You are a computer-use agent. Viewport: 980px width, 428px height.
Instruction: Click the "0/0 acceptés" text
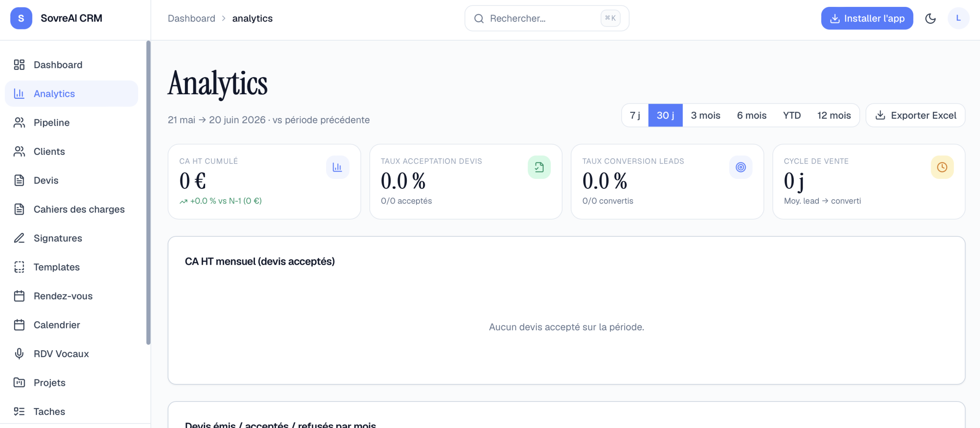pyautogui.click(x=406, y=201)
